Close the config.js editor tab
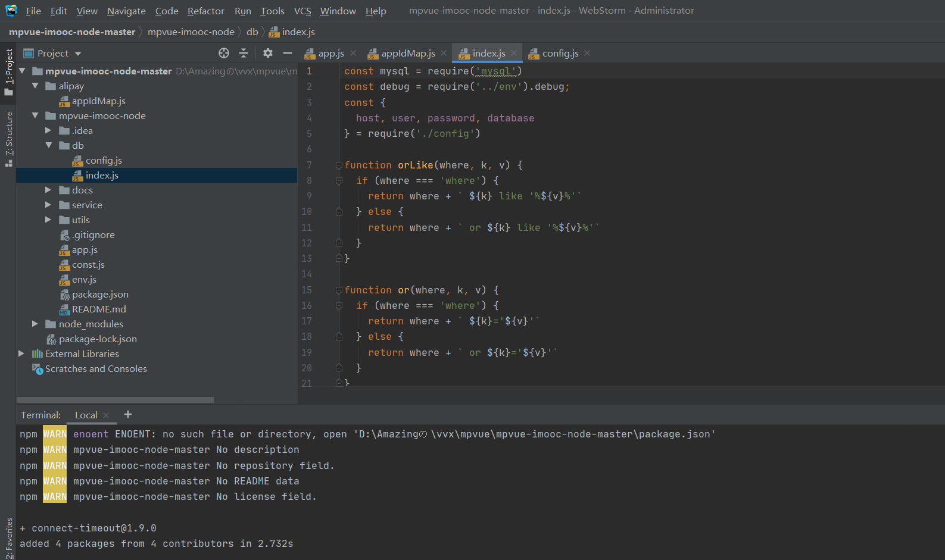The height and width of the screenshot is (560, 945). (x=587, y=53)
